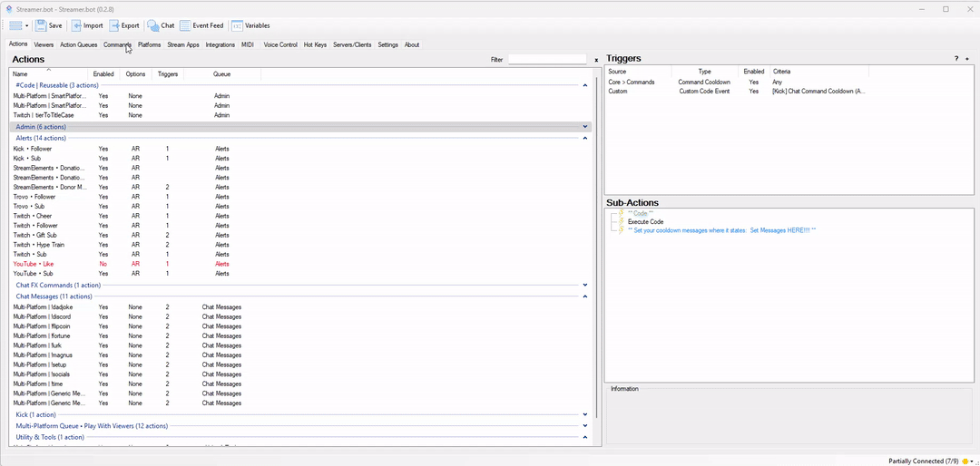Expand Multi-Platform Queue Play With Viewers group
Image resolution: width=980 pixels, height=466 pixels.
click(x=585, y=426)
